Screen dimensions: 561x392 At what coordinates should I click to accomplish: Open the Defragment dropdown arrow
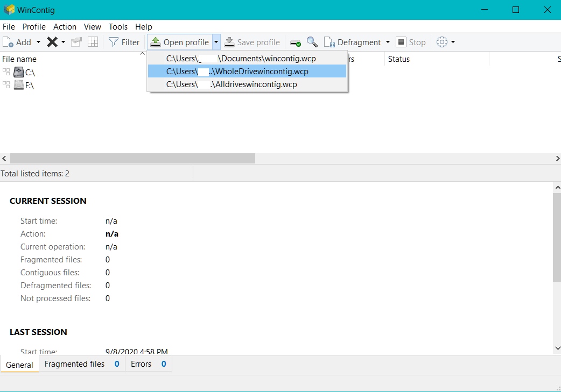click(x=388, y=42)
